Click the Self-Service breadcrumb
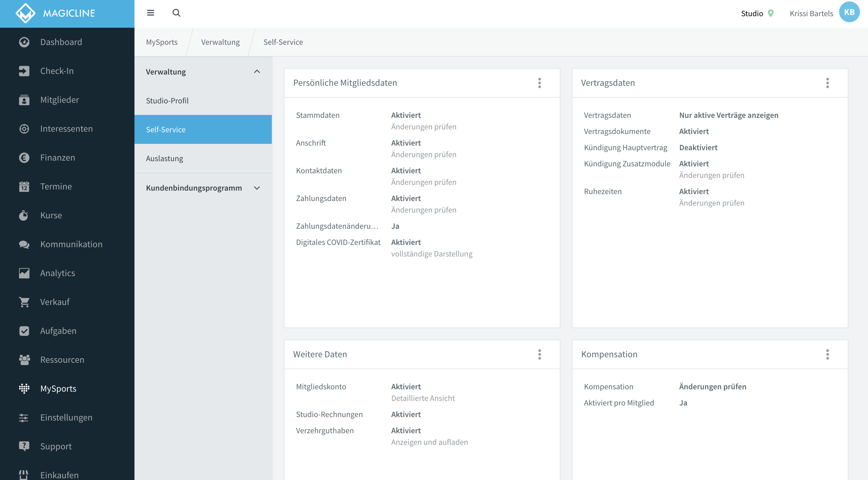The width and height of the screenshot is (868, 480). pyautogui.click(x=283, y=42)
